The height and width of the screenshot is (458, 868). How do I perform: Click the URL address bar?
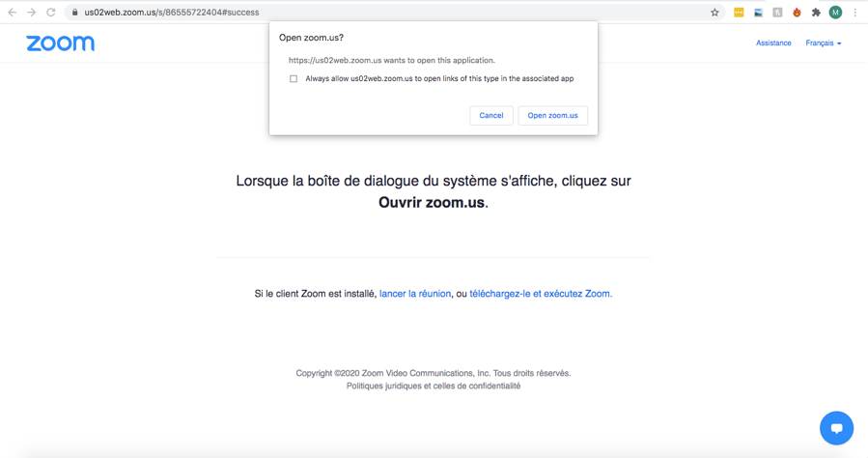click(386, 13)
